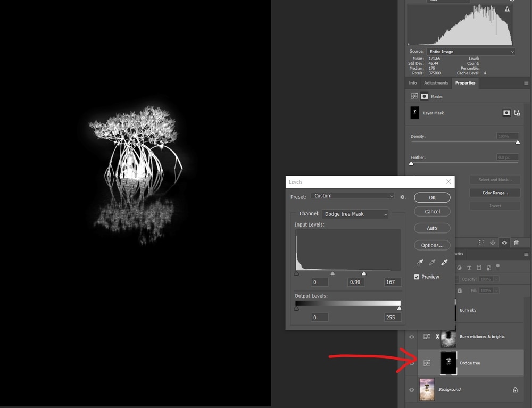The image size is (532, 408).
Task: Confirm Levels with OK button
Action: coord(432,197)
